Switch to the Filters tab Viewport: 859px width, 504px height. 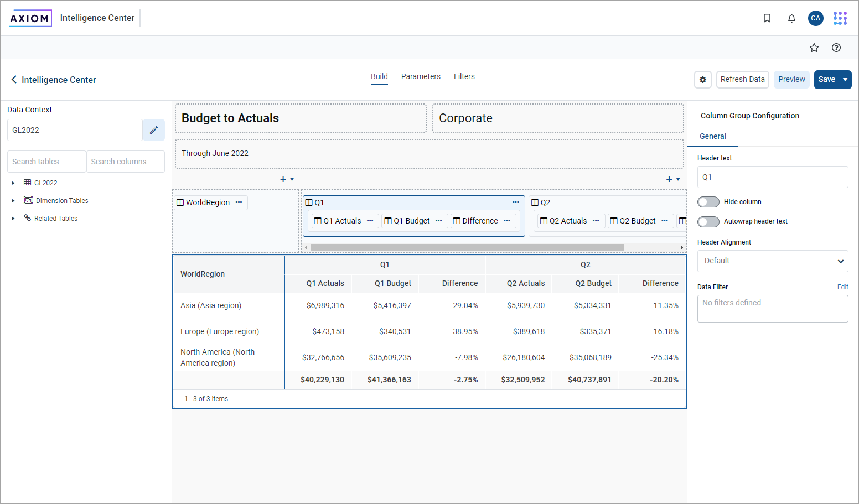point(464,76)
